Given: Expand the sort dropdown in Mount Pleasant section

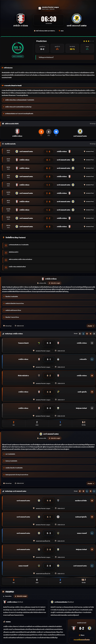Looking at the screenshot, I should [91, 484].
